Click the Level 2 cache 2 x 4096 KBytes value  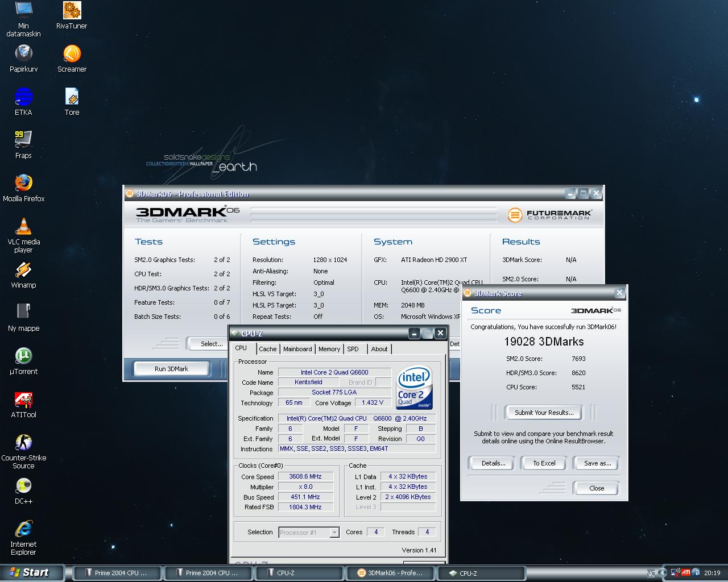pyautogui.click(x=408, y=497)
